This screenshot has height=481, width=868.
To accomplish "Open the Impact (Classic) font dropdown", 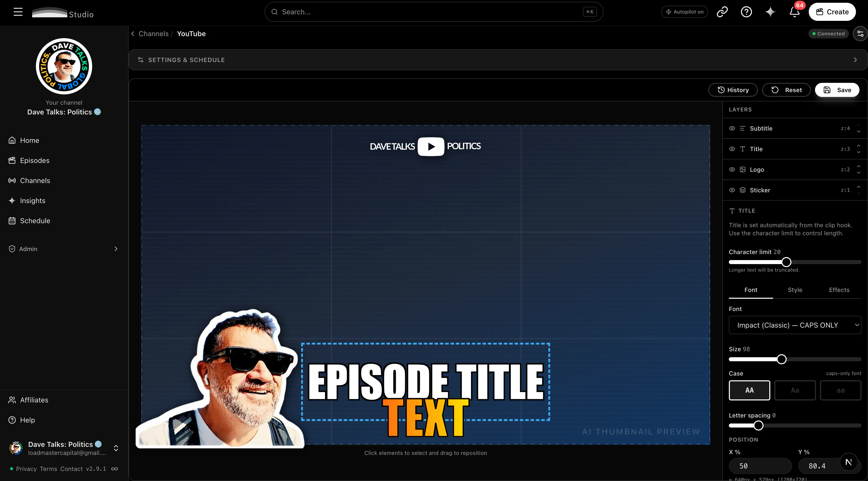I will point(795,325).
